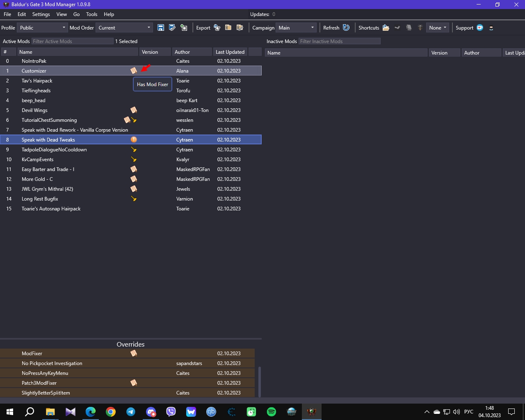The image size is (525, 420).
Task: Click the scroll icon on Customizer row
Action: coord(134,71)
